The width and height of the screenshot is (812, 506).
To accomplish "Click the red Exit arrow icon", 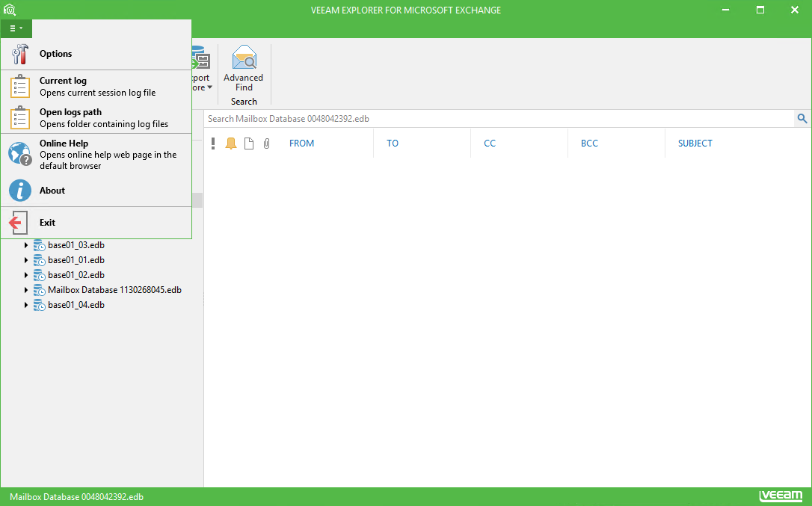I will point(18,223).
